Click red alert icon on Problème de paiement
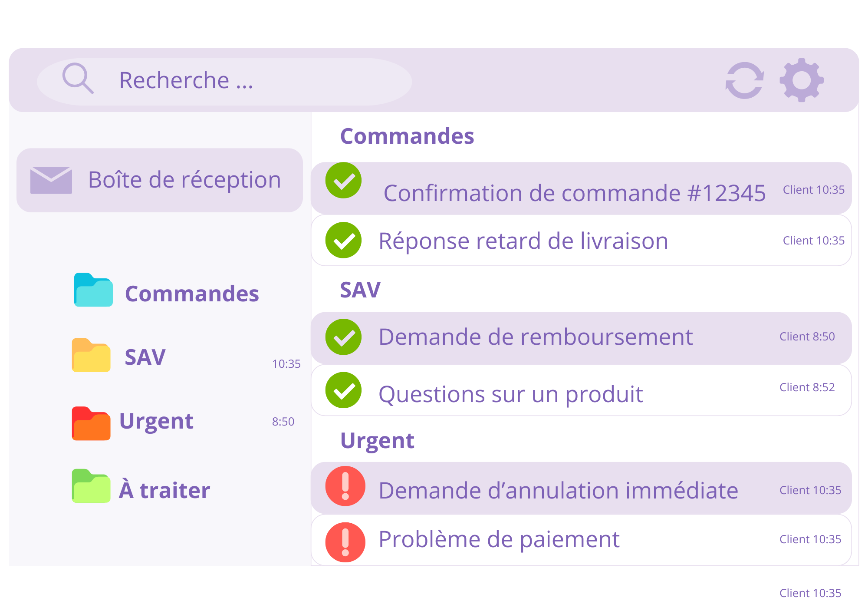868x614 pixels. pos(345,542)
